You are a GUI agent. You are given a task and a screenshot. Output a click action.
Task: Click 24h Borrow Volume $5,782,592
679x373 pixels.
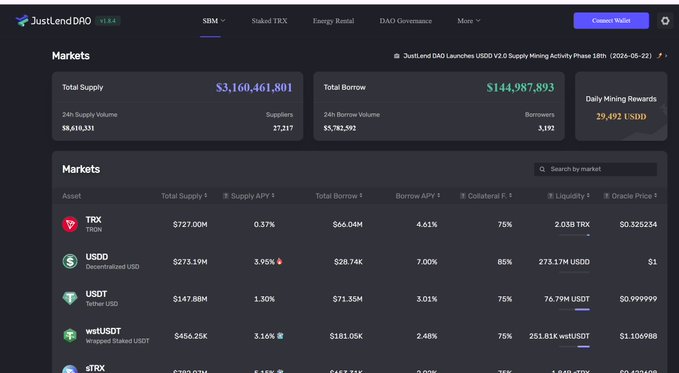(340, 128)
